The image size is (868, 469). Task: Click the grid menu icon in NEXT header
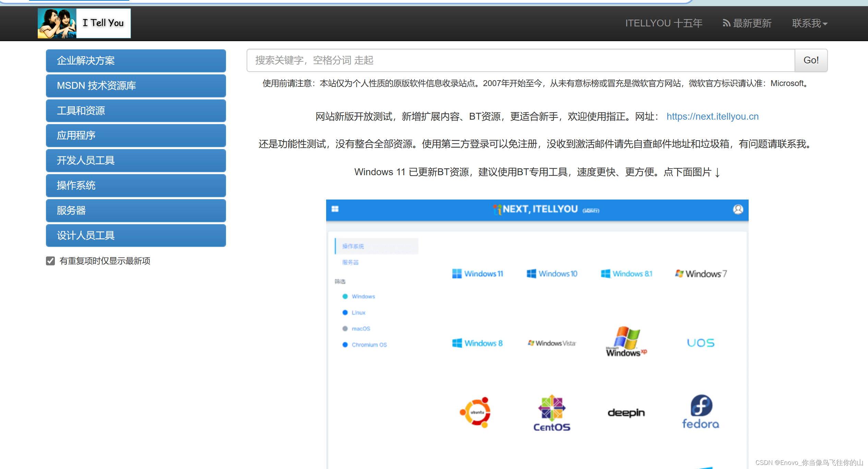coord(335,209)
